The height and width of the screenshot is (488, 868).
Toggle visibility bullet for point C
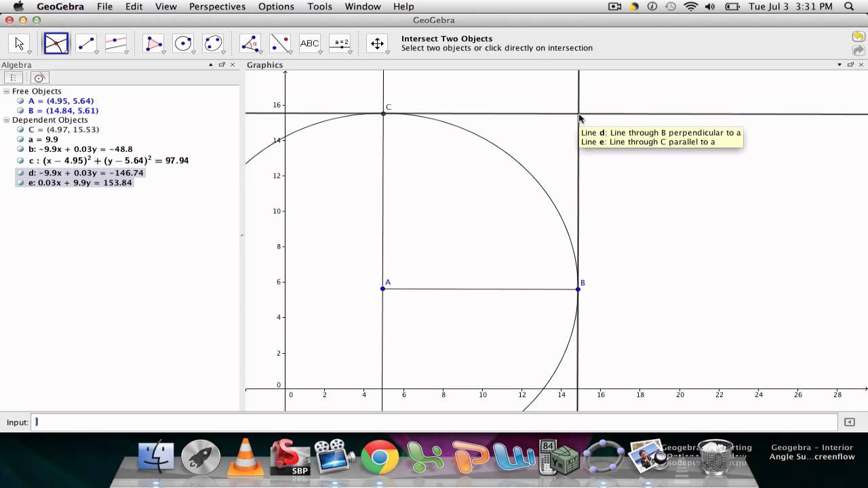21,129
